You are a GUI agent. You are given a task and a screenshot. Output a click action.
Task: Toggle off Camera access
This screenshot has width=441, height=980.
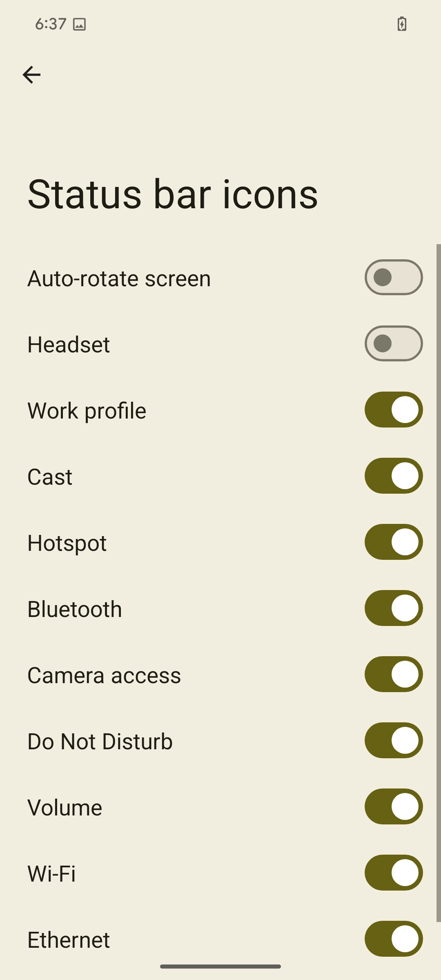point(393,674)
